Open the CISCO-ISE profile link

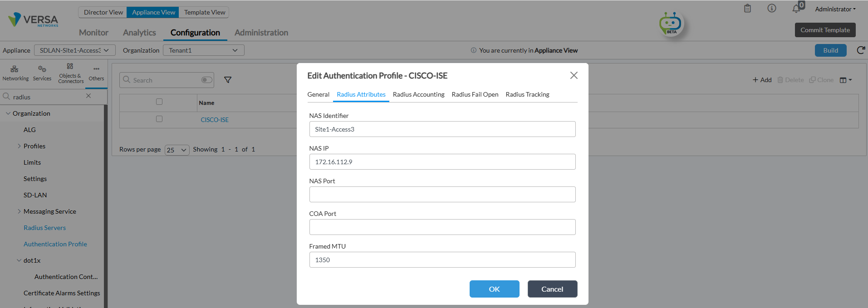point(215,120)
